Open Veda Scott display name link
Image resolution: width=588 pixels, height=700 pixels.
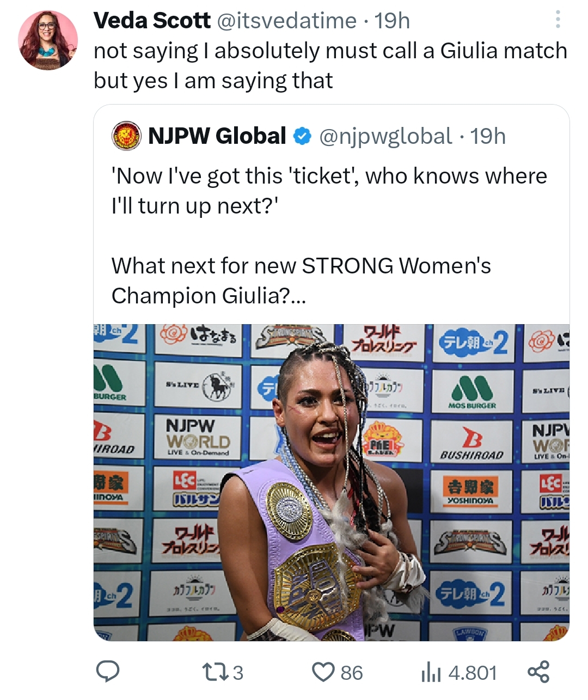(x=152, y=21)
